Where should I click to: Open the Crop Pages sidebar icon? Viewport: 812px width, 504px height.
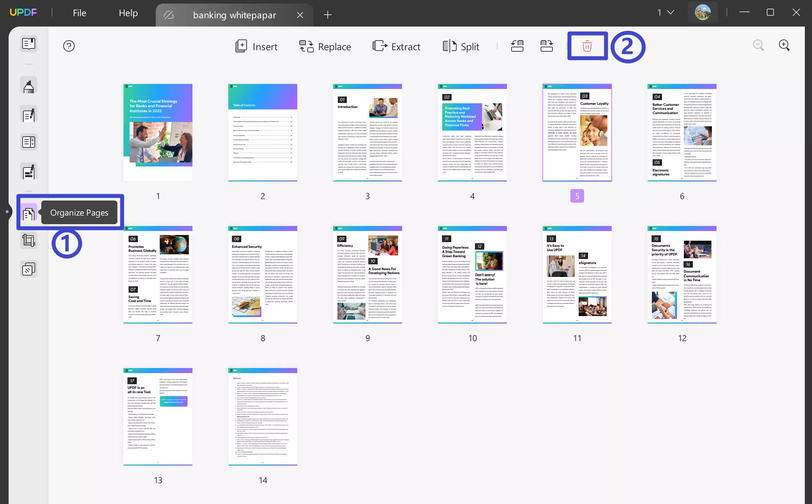click(29, 240)
